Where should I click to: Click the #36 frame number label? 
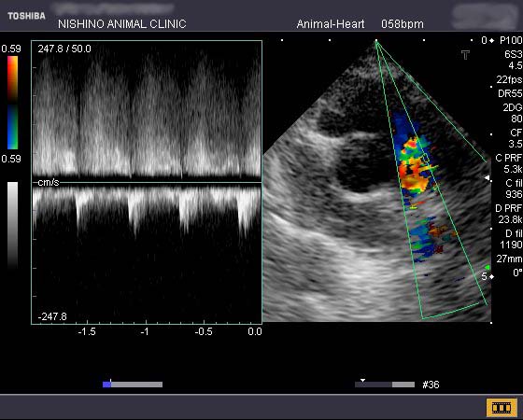point(431,385)
